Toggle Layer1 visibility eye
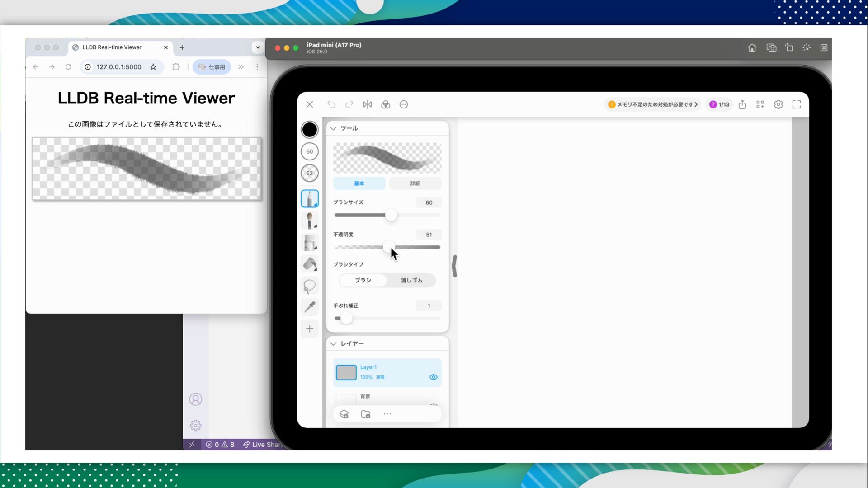This screenshot has width=868, height=488. pyautogui.click(x=433, y=377)
